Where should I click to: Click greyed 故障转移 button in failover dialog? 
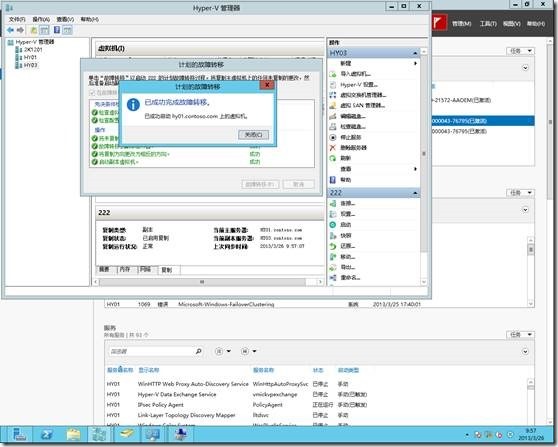[x=260, y=184]
